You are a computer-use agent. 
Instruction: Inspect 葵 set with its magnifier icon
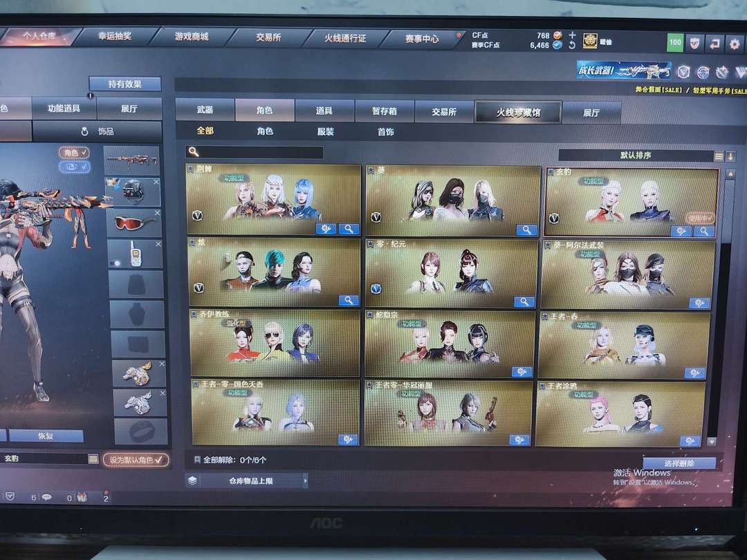coord(527,230)
